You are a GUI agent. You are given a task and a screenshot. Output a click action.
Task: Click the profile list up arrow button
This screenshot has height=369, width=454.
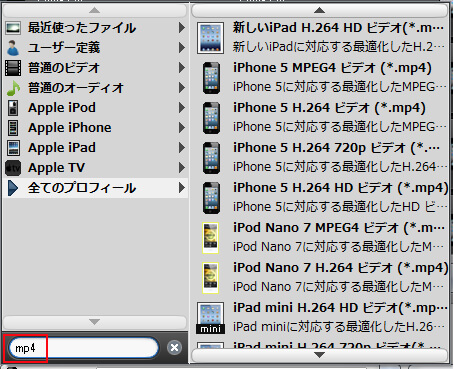tap(319, 10)
